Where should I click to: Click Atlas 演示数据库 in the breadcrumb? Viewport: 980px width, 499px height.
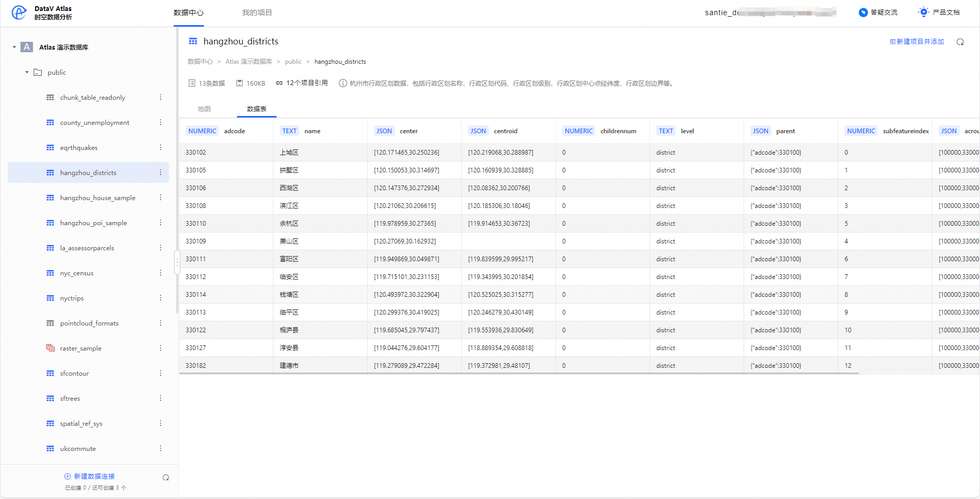(249, 62)
